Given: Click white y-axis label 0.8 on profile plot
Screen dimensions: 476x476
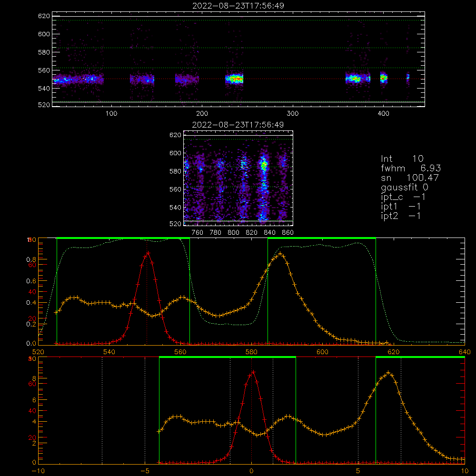Looking at the screenshot, I should [x=31, y=259].
